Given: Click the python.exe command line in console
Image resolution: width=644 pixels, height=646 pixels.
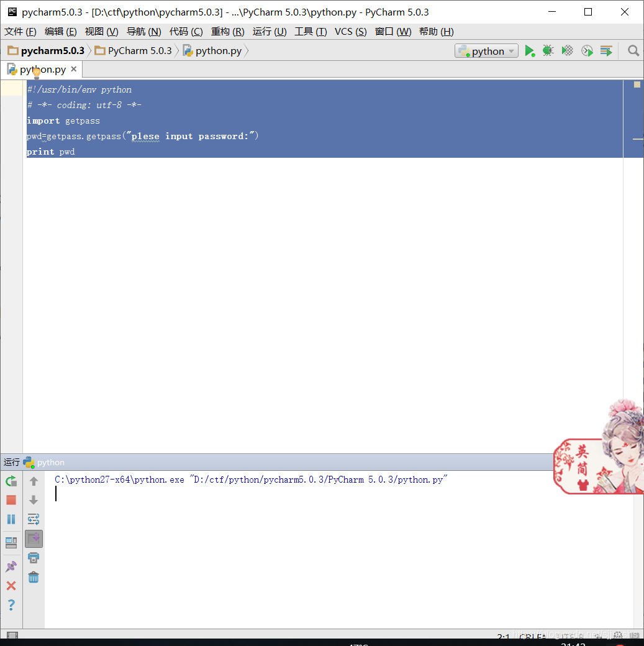Looking at the screenshot, I should click(x=250, y=480).
